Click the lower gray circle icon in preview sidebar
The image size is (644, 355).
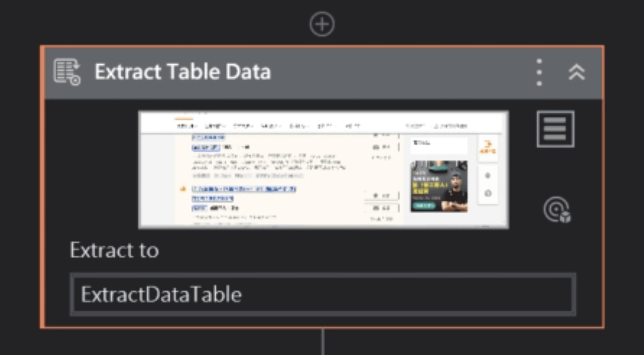click(x=488, y=193)
